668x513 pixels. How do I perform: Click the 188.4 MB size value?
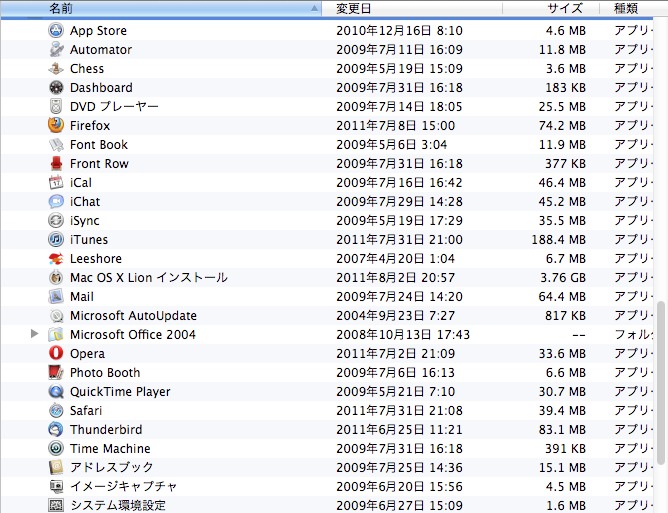[559, 240]
